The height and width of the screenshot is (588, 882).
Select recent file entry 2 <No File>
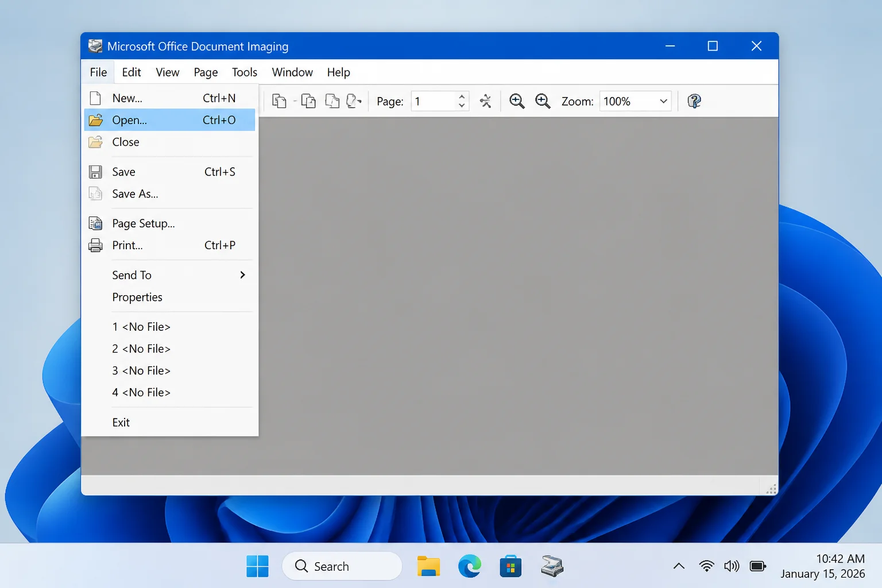[x=169, y=349]
